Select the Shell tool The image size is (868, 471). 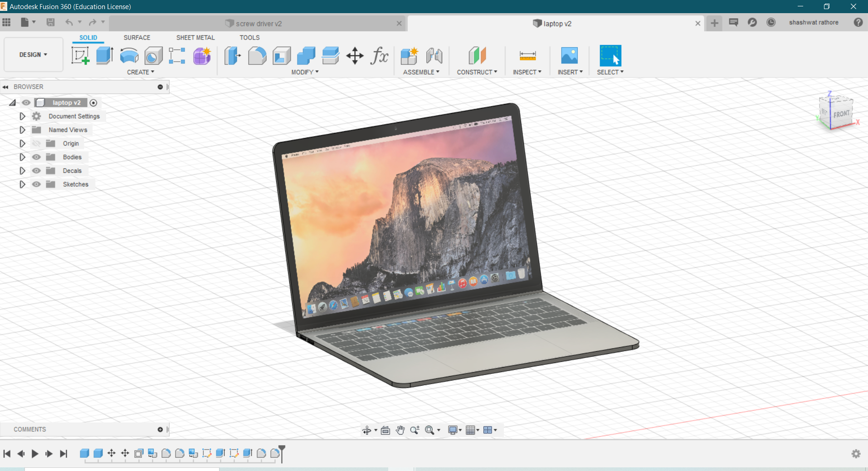click(282, 56)
